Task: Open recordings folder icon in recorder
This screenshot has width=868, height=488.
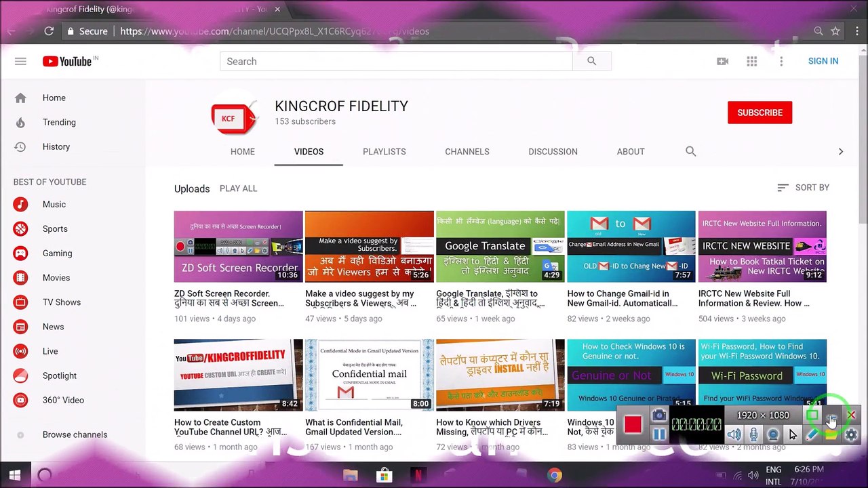Action: [831, 434]
